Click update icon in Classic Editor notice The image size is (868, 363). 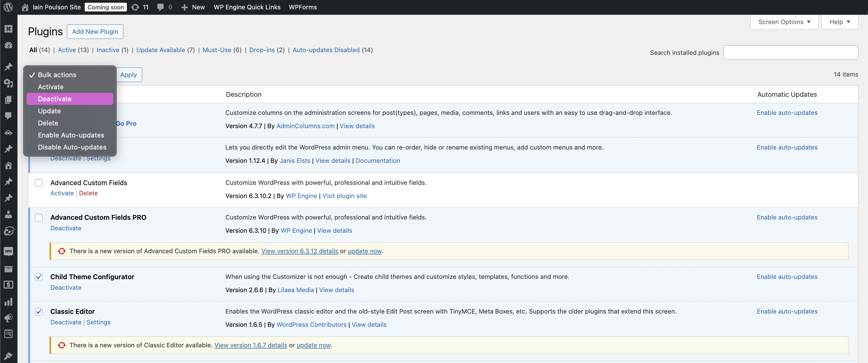[61, 345]
